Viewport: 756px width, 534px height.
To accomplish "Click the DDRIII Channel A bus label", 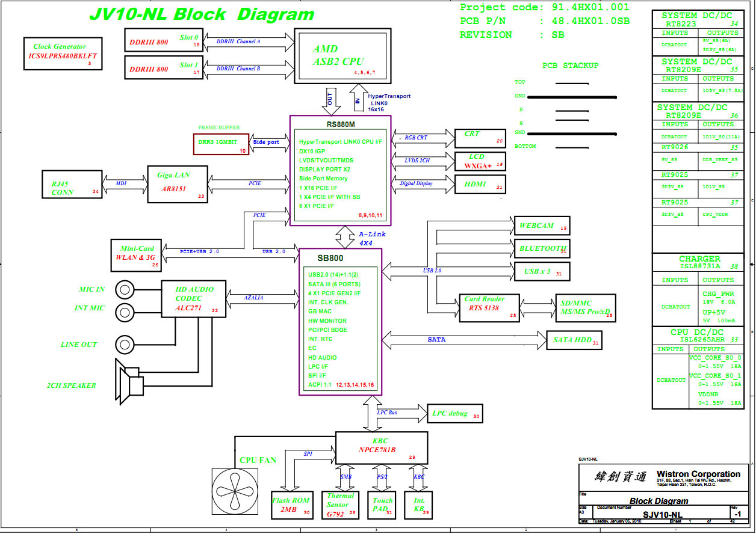I will (x=238, y=41).
